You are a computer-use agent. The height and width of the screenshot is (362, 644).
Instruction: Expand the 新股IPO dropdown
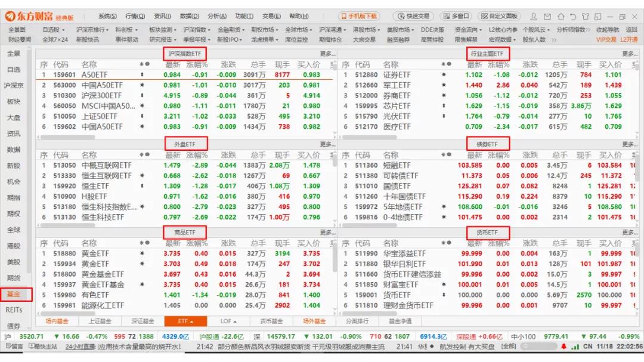(x=230, y=39)
